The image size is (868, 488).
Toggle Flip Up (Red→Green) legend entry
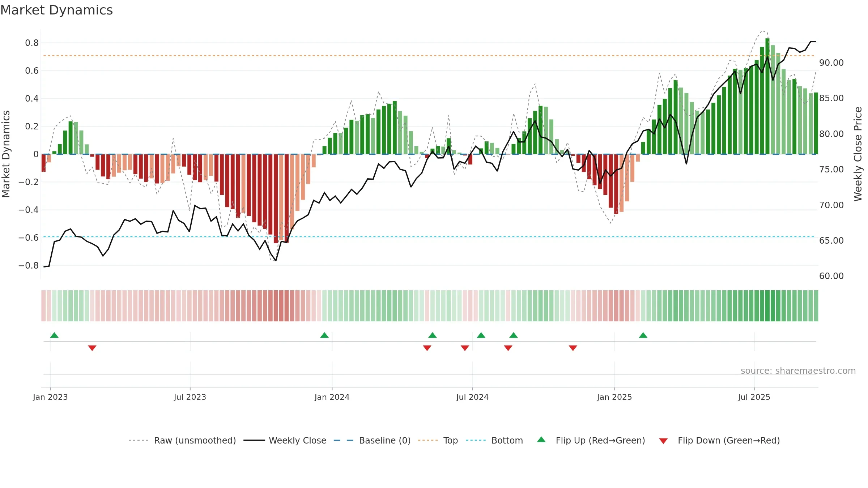coord(591,440)
